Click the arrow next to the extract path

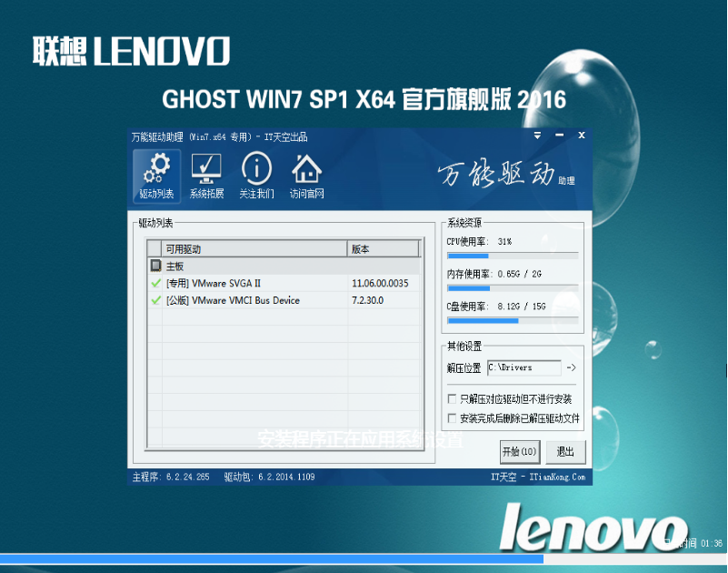[572, 367]
